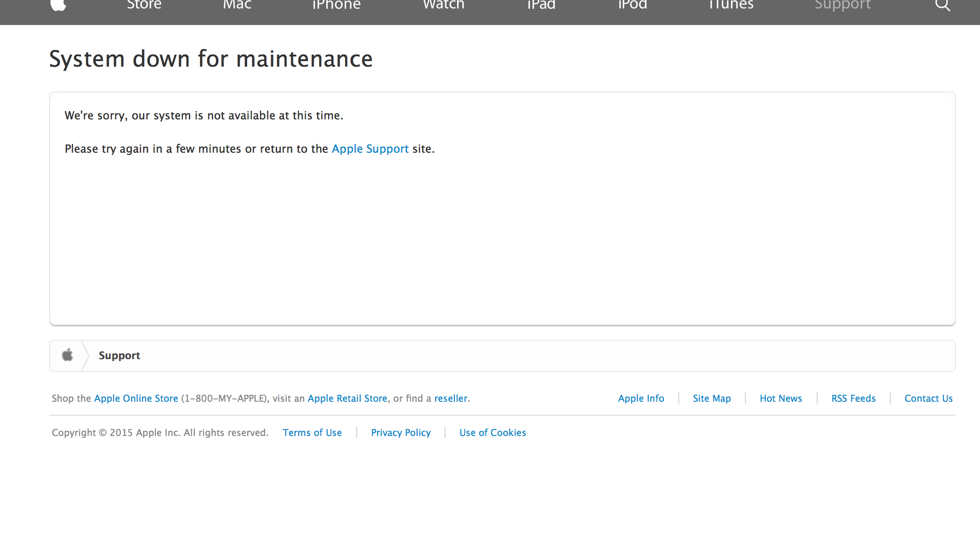The image size is (980, 548).
Task: Open the iPad navigation item
Action: point(541,5)
